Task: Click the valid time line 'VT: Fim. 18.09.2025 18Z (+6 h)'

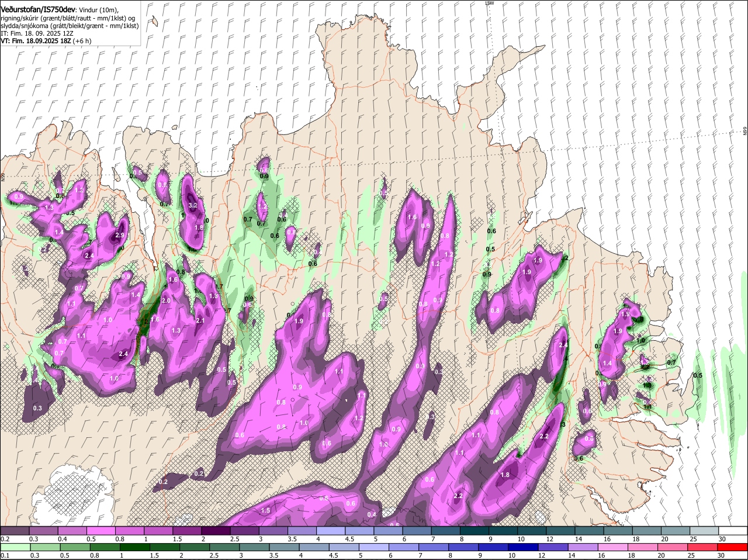Action: (46, 42)
